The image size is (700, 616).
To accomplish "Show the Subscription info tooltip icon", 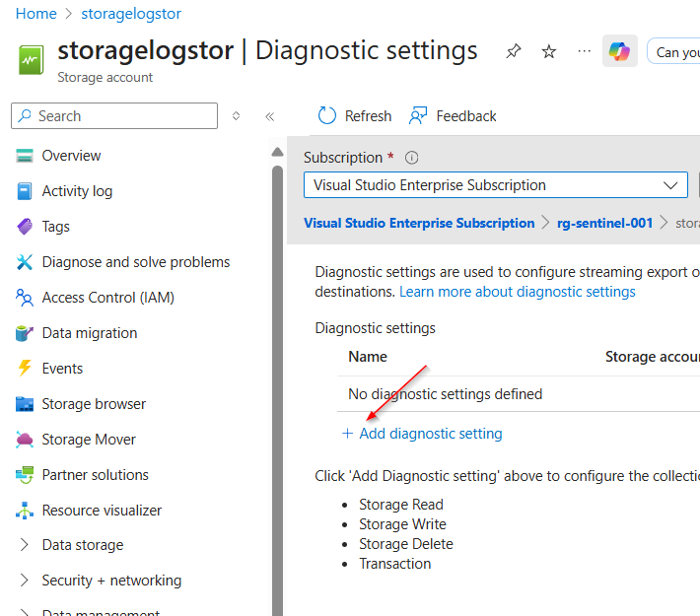I will (x=412, y=158).
